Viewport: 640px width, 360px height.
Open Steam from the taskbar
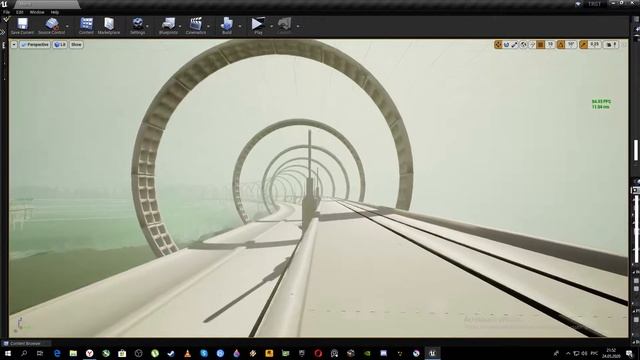coord(171,353)
